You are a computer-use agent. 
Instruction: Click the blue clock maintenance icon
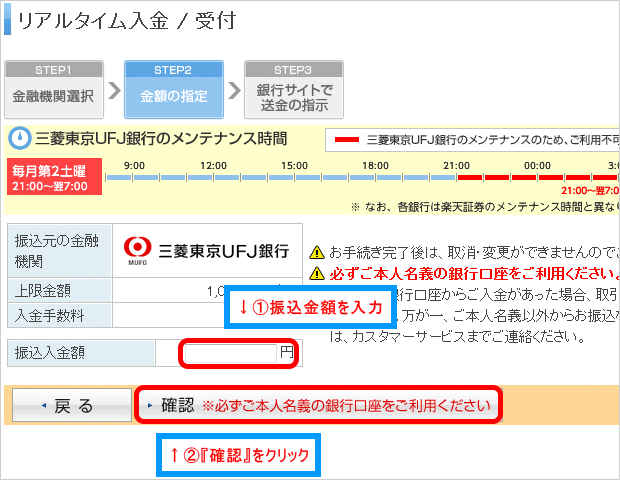click(x=19, y=138)
